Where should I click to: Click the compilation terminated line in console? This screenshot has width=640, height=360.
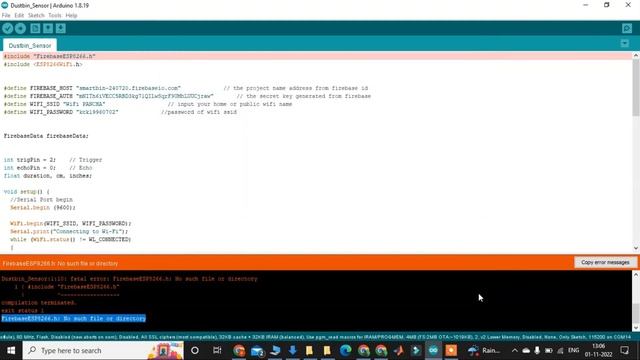click(39, 302)
